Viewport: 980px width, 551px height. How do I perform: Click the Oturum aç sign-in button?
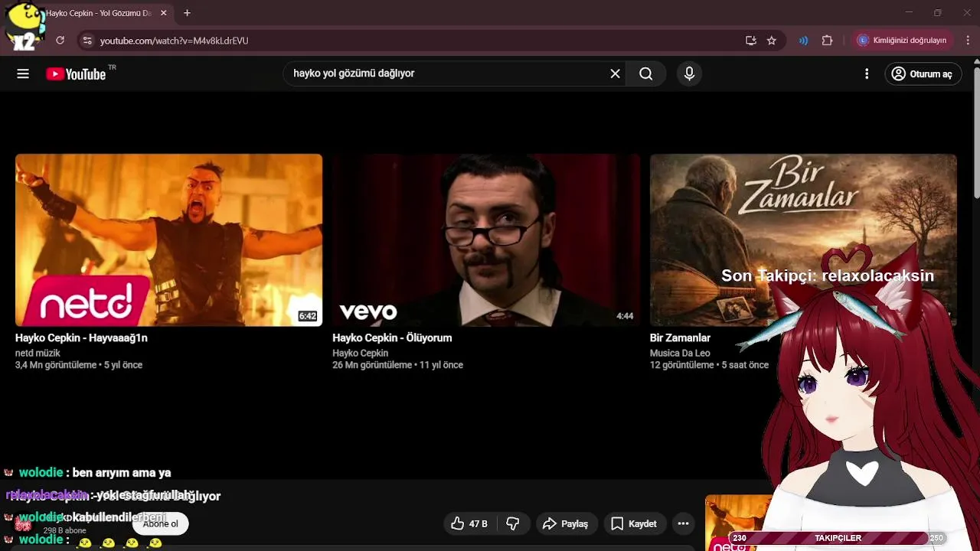[x=923, y=73]
